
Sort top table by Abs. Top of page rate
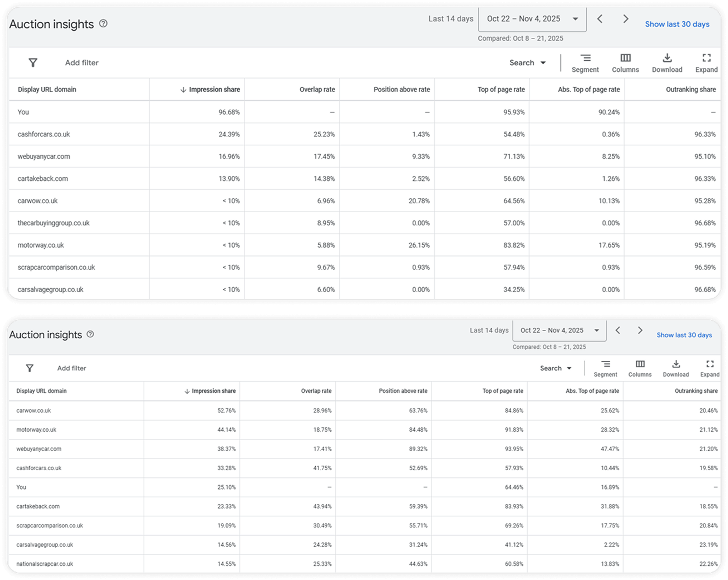click(x=589, y=90)
